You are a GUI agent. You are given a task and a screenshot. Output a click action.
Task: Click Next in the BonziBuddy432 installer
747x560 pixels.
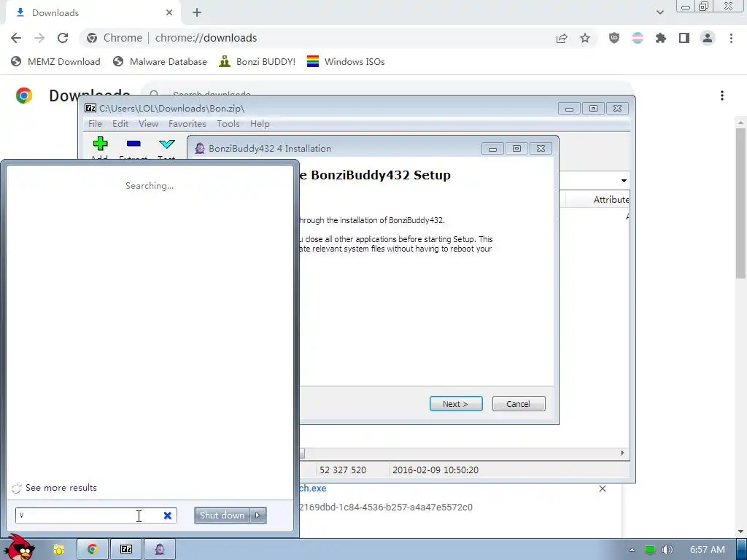click(x=456, y=404)
